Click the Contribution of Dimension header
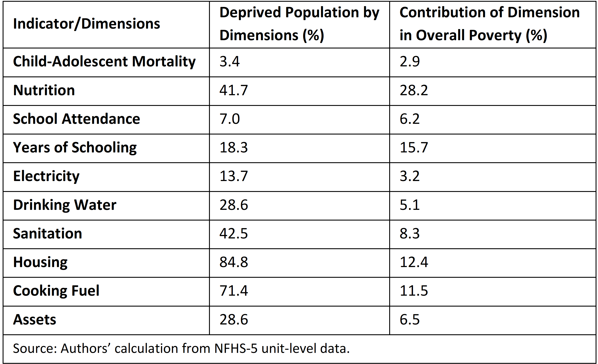Image resolution: width=598 pixels, height=364 pixels. tap(489, 24)
